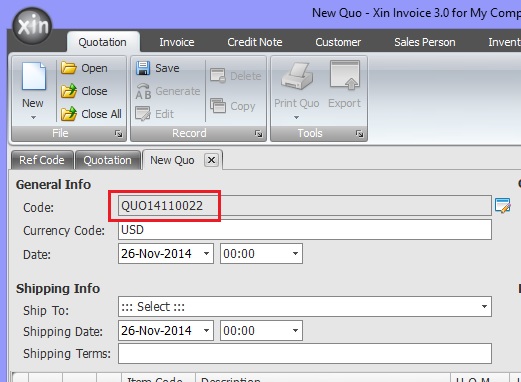The height and width of the screenshot is (382, 521).
Task: Open Record group dialog launcher
Action: tap(258, 134)
